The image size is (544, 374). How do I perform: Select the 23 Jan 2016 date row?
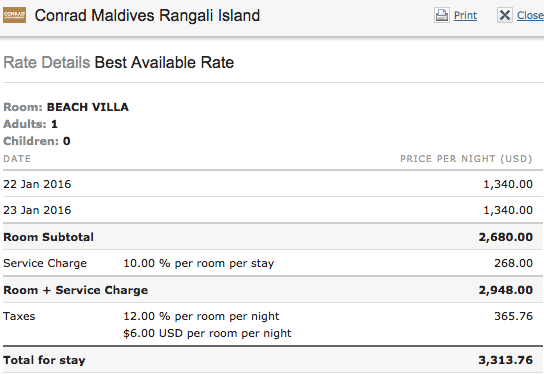273,210
